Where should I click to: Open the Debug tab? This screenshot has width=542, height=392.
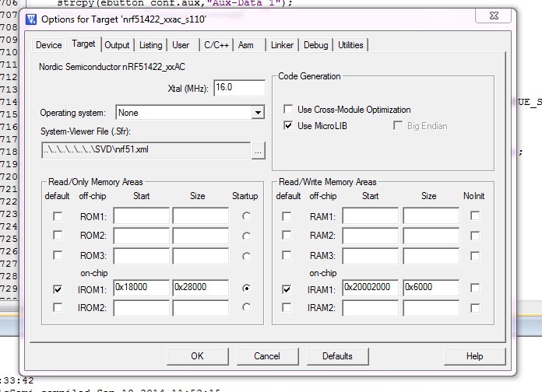pyautogui.click(x=316, y=45)
